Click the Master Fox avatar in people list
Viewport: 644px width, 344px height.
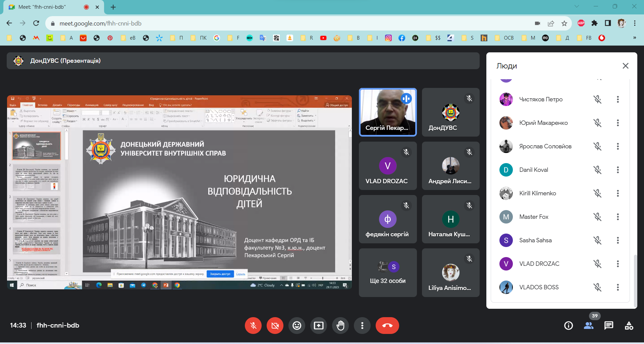pos(506,217)
